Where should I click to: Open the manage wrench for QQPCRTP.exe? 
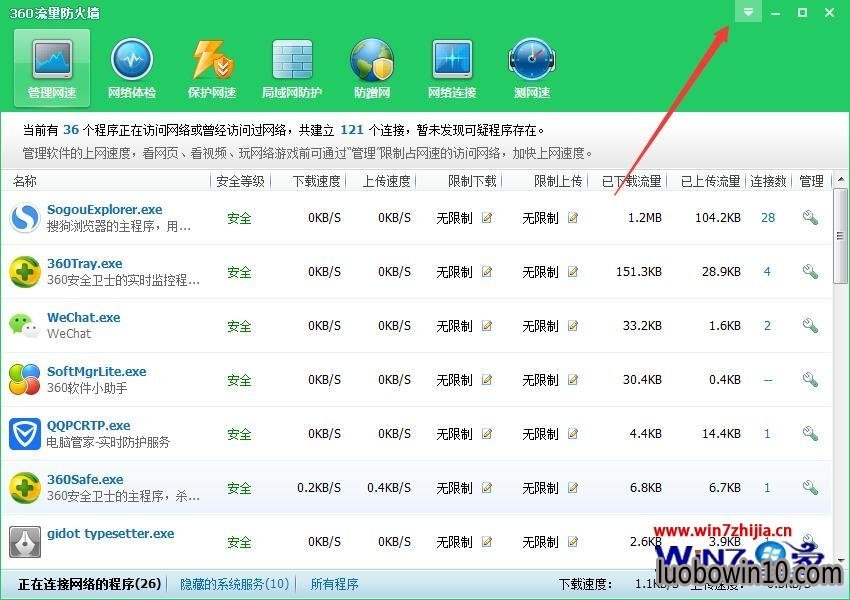click(810, 434)
